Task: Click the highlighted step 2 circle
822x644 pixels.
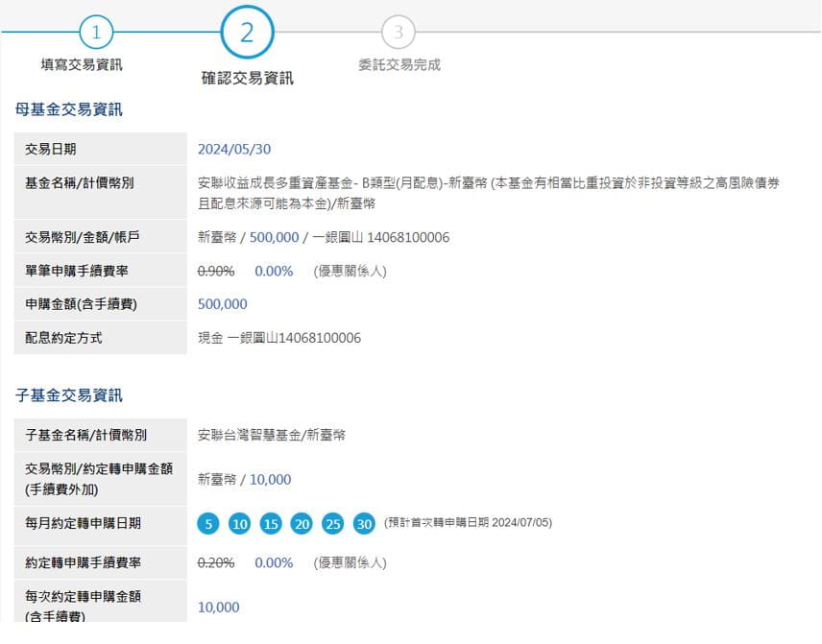Action: click(x=247, y=34)
